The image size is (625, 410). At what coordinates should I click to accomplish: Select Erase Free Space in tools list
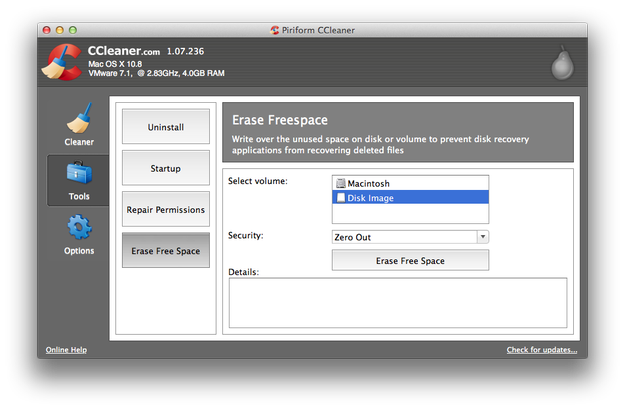pyautogui.click(x=165, y=250)
